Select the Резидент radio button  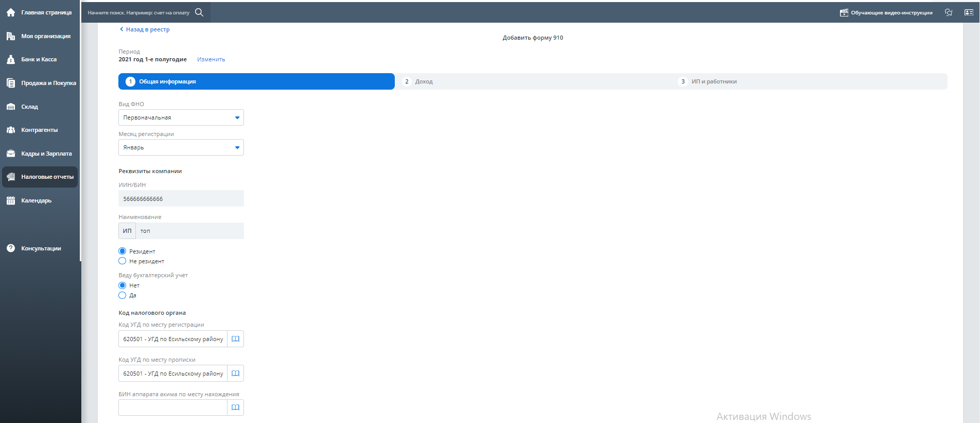click(122, 251)
